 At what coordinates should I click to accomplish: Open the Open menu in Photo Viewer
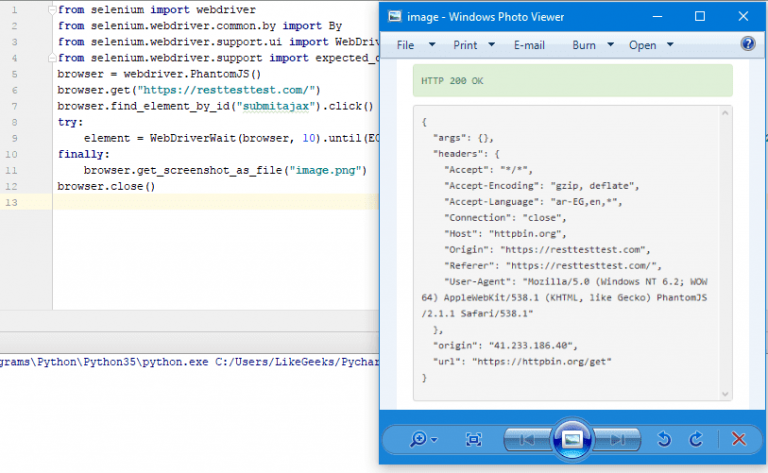[x=642, y=45]
